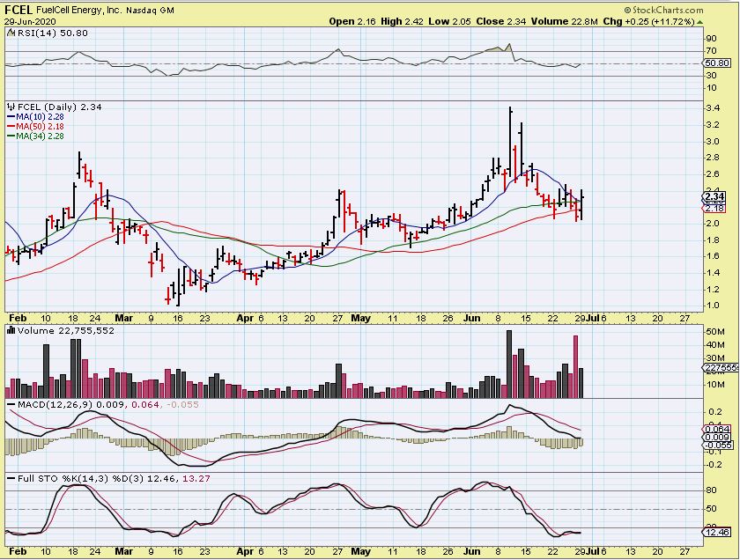This screenshot has height=560, width=740.
Task: Click the Volume 22.8M header value
Action: coord(565,22)
